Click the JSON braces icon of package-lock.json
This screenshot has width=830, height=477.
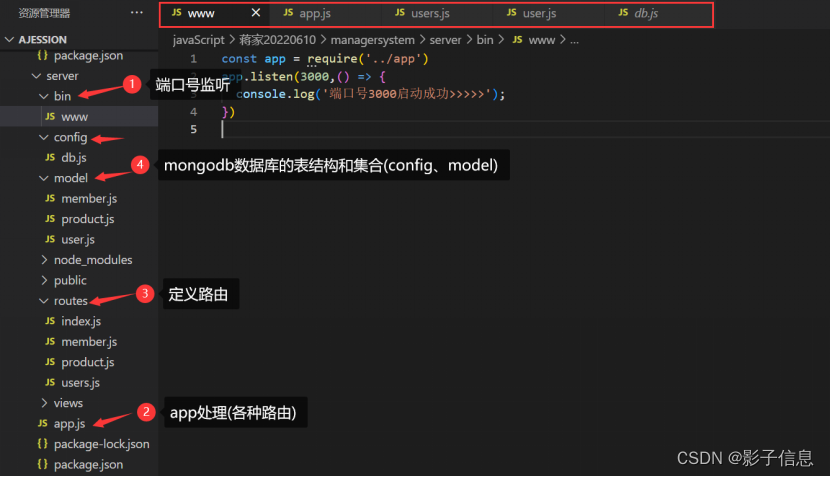pyautogui.click(x=42, y=444)
